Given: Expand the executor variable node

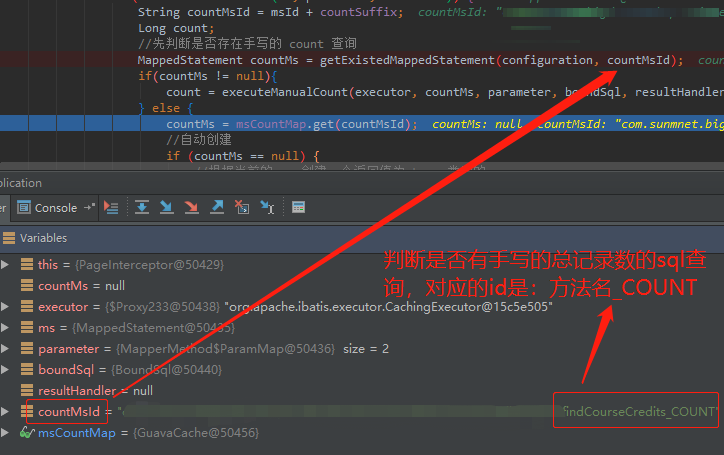Looking at the screenshot, I should pyautogui.click(x=5, y=306).
